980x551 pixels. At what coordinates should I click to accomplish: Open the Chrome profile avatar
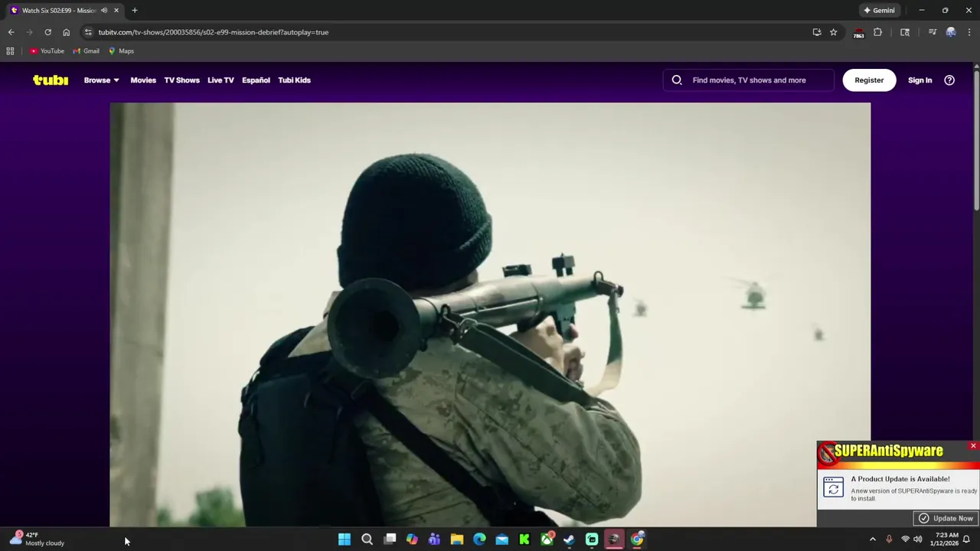[x=951, y=32]
